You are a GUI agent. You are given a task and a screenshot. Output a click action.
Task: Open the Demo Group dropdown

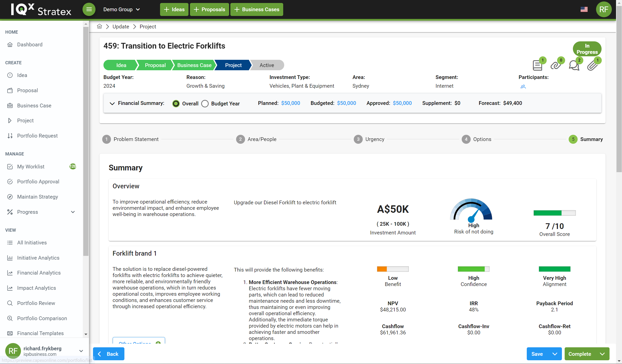click(x=122, y=9)
